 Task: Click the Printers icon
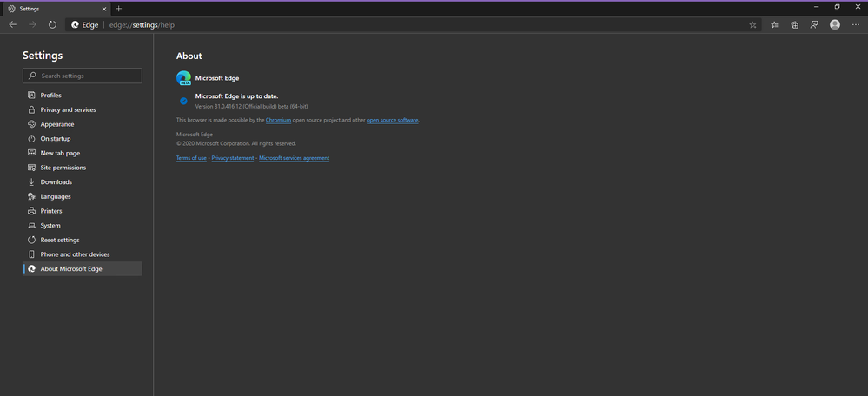pos(31,211)
